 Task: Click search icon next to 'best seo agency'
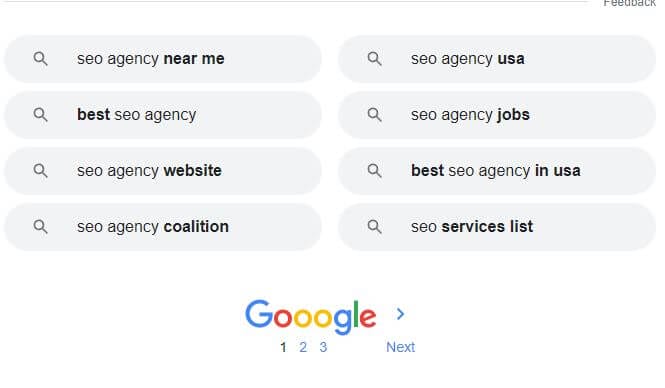pos(40,115)
